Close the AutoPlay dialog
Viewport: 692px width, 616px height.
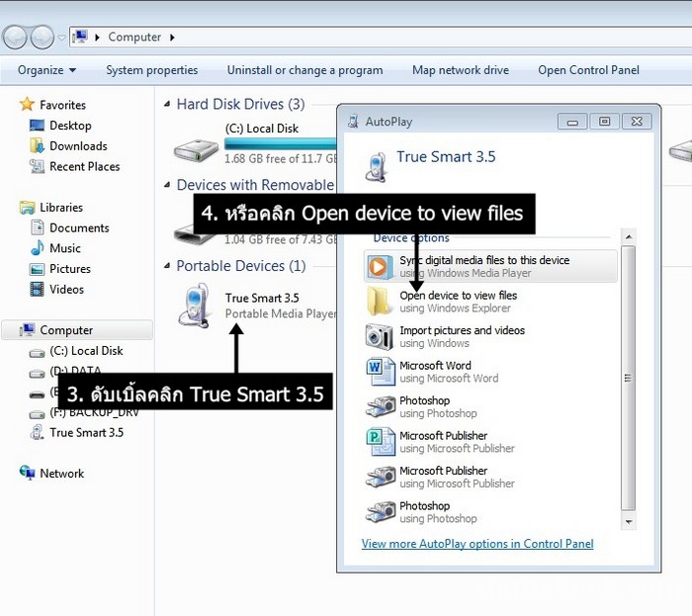(x=637, y=122)
